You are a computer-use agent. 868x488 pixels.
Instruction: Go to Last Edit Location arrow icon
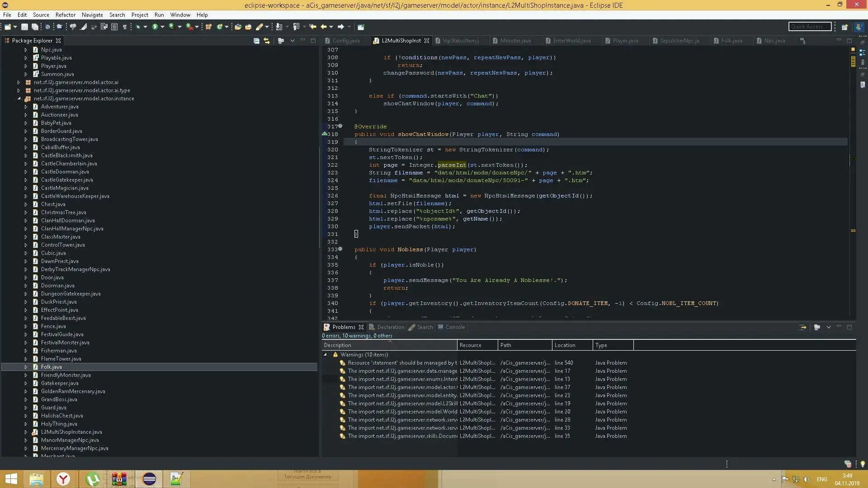pos(313,27)
